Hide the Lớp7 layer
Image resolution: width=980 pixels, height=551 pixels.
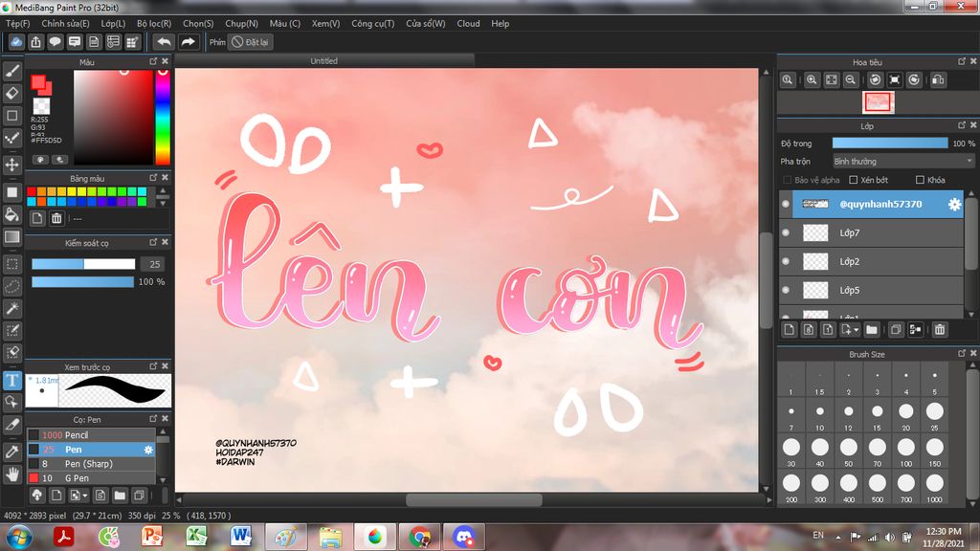(x=786, y=232)
